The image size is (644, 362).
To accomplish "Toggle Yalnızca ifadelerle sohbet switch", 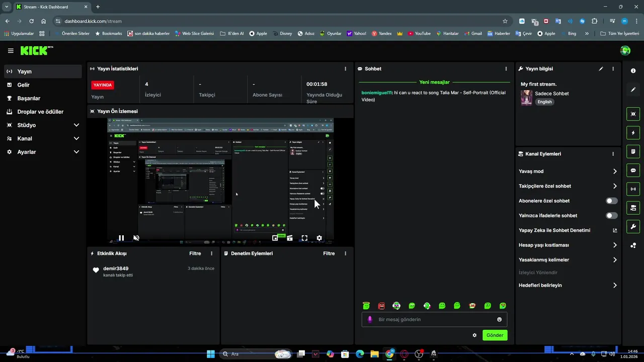I will click(611, 216).
